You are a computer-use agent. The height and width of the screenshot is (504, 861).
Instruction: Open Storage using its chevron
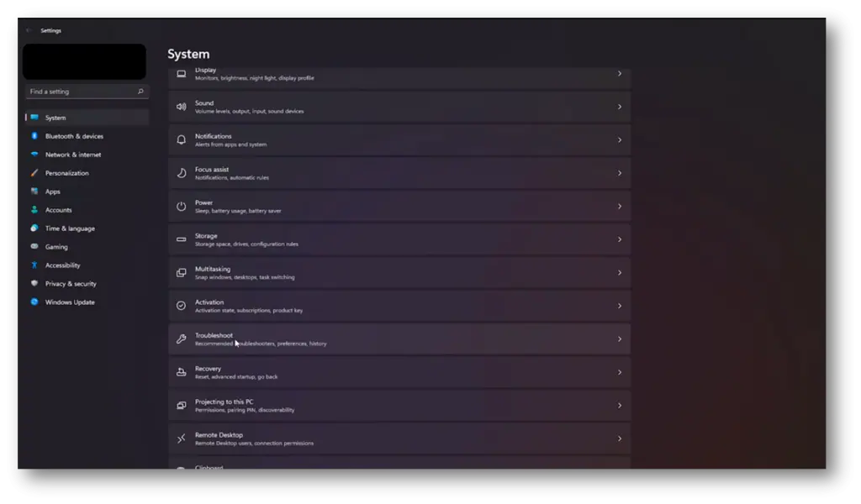620,239
